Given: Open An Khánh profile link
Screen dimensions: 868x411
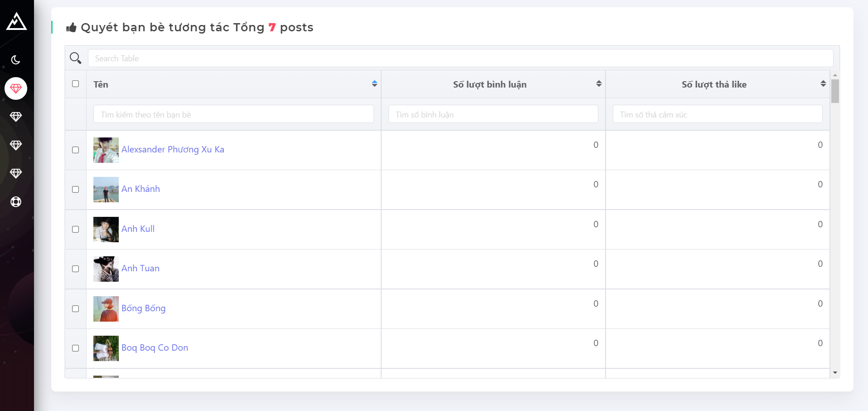Looking at the screenshot, I should (141, 189).
